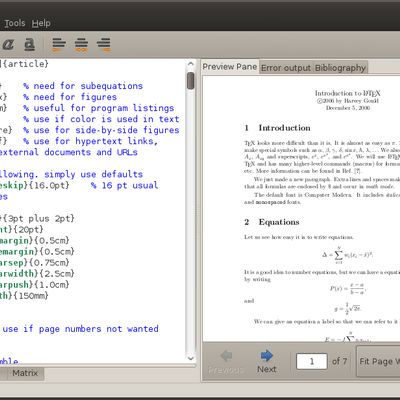Screen dimensions: 400x400
Task: Go to the Next preview page
Action: tap(267, 361)
